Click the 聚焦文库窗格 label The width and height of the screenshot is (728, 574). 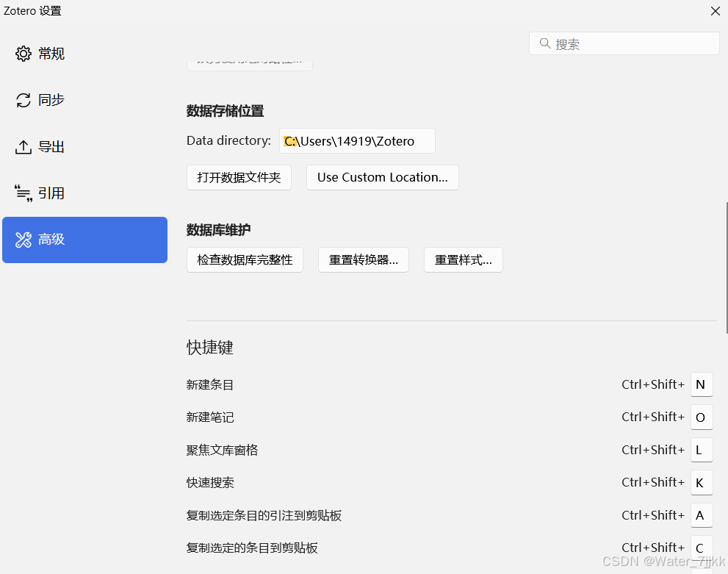pos(222,450)
